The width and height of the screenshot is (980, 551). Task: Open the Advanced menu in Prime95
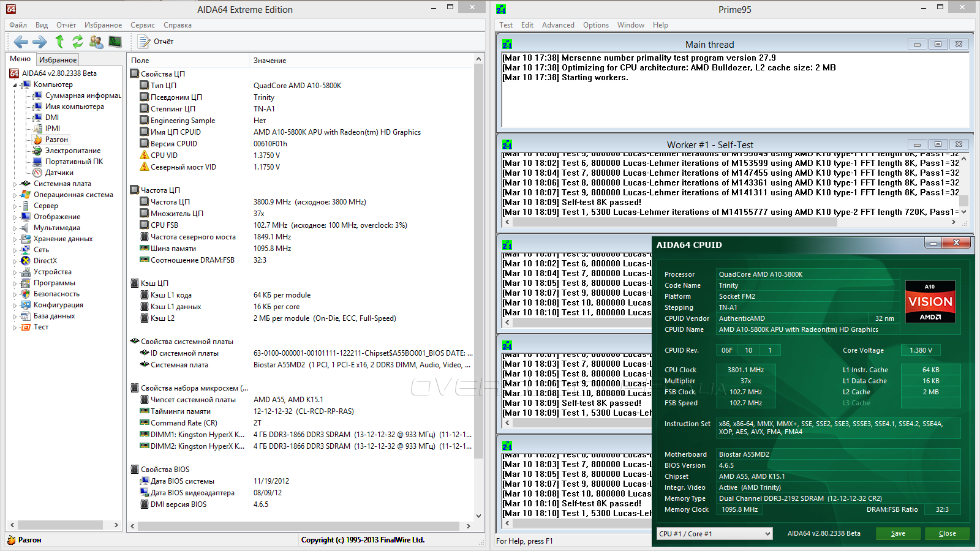[x=558, y=25]
